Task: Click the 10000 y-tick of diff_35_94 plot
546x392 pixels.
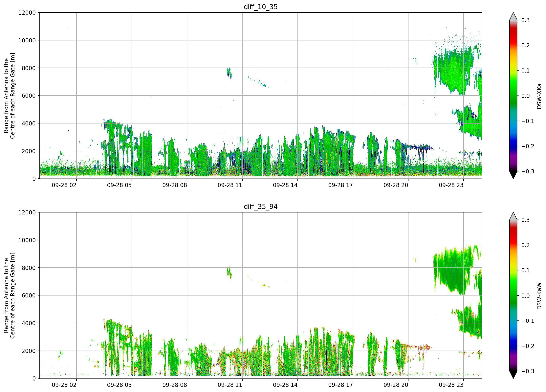Action: pos(27,240)
